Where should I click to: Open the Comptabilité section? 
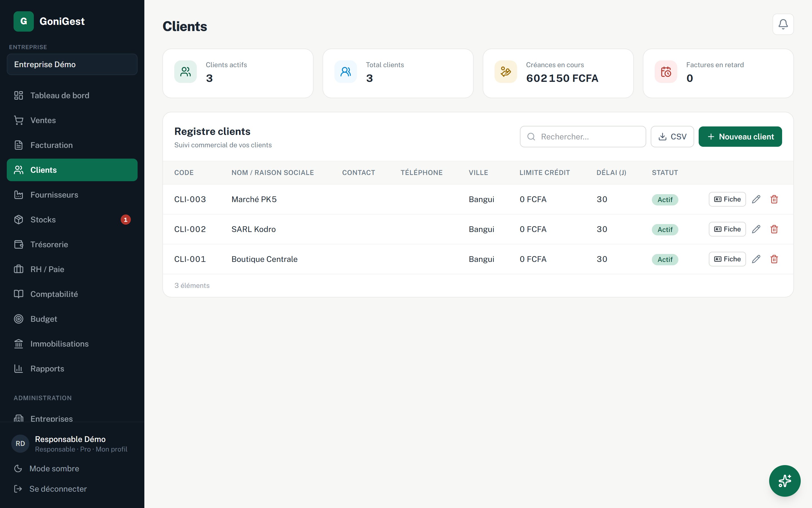pos(72,294)
